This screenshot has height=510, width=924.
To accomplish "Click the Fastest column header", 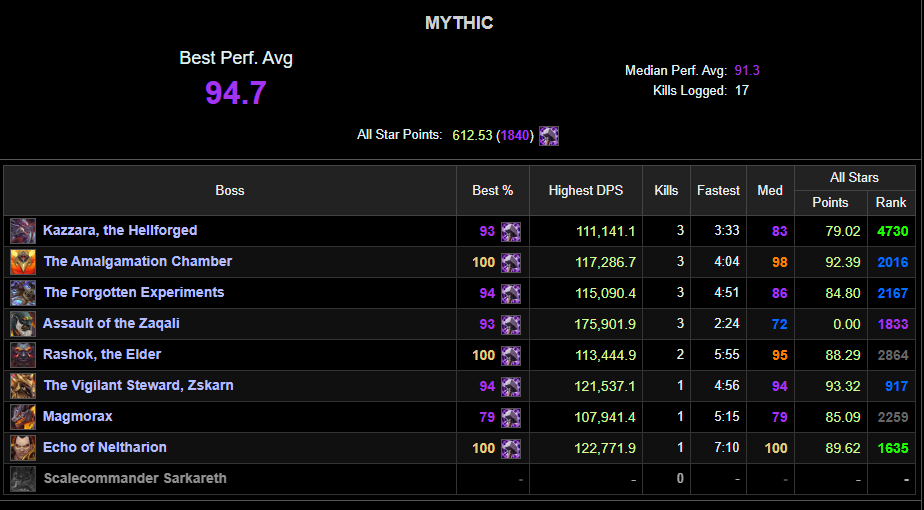I will pyautogui.click(x=718, y=190).
